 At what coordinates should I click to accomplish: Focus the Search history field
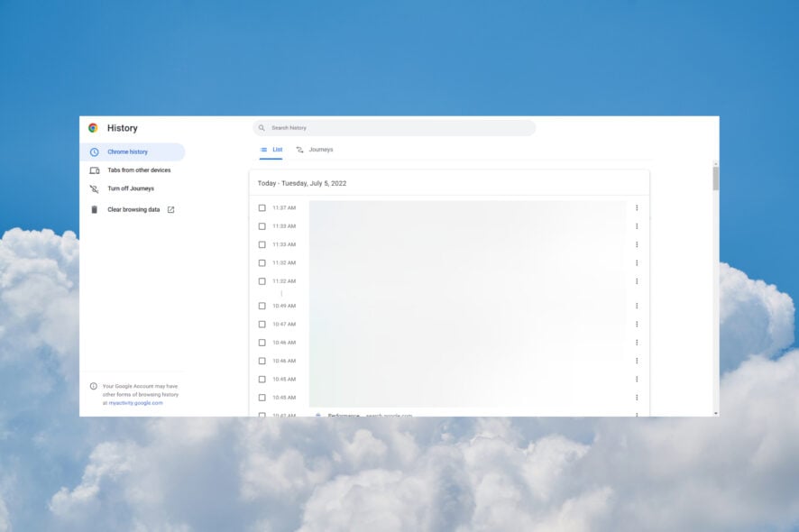point(394,128)
